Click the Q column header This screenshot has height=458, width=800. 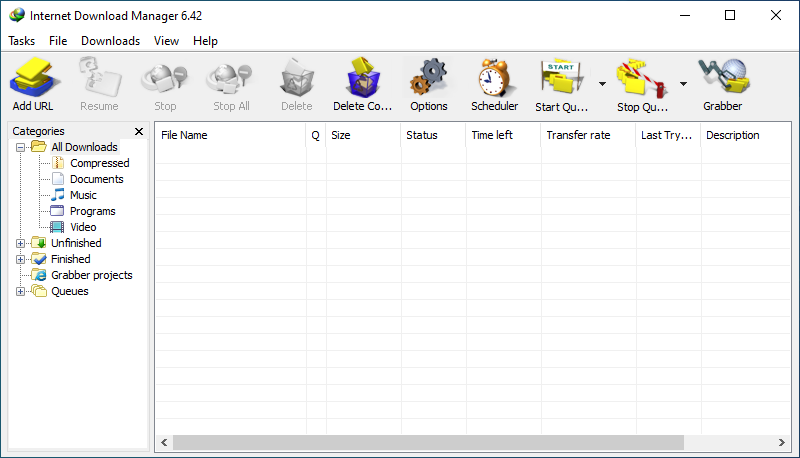coord(316,135)
